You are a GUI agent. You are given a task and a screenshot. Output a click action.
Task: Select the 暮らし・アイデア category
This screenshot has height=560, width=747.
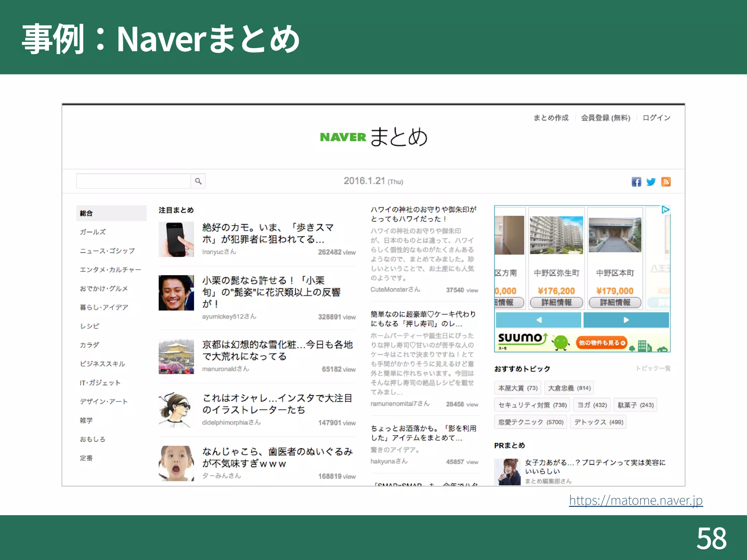tap(104, 307)
